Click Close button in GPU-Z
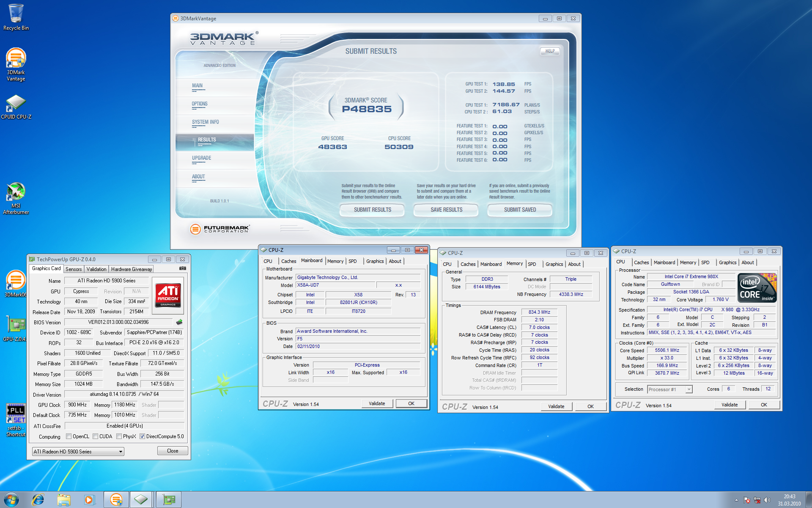This screenshot has height=508, width=812. tap(173, 451)
